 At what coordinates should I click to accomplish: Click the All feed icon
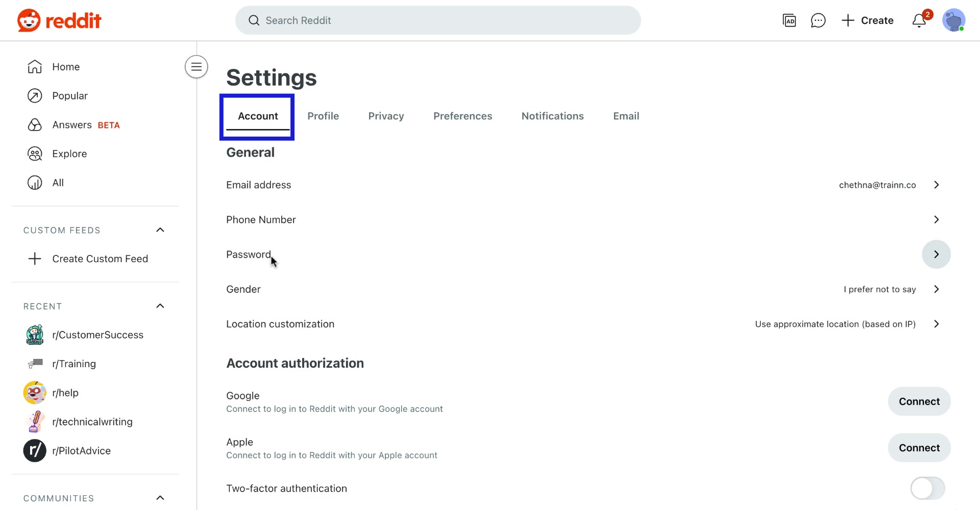click(34, 183)
